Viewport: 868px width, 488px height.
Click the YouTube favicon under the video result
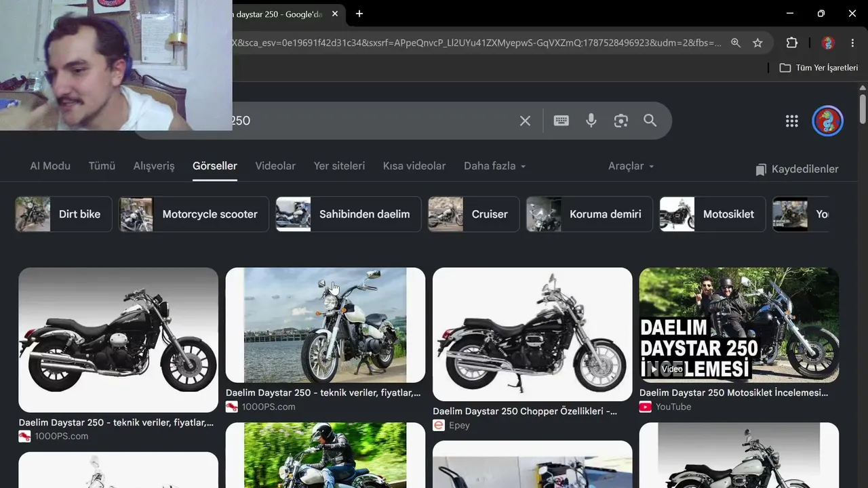click(x=645, y=407)
